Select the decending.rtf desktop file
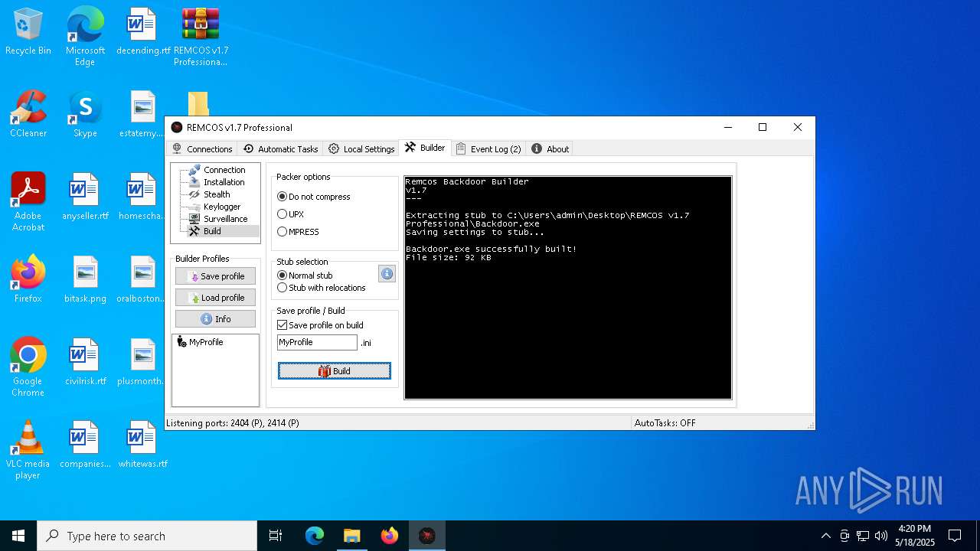The width and height of the screenshot is (980, 551). pos(142,32)
